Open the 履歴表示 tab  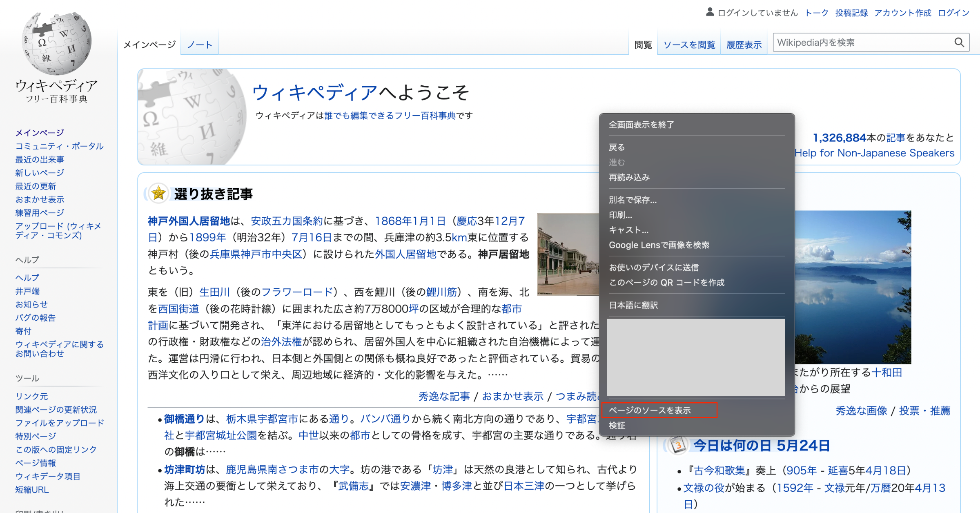click(744, 45)
